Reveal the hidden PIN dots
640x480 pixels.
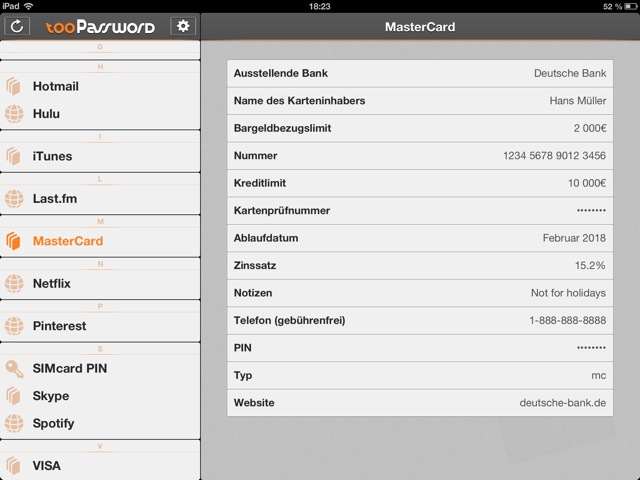point(591,348)
